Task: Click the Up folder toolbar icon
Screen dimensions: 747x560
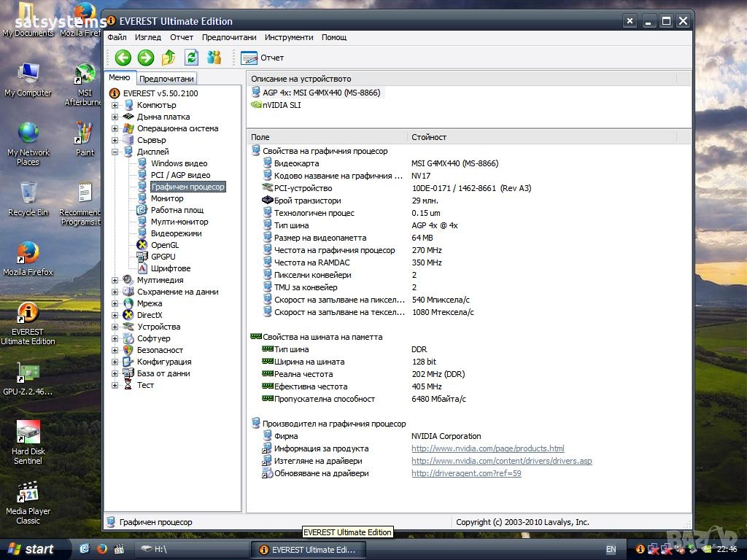Action: pos(169,58)
